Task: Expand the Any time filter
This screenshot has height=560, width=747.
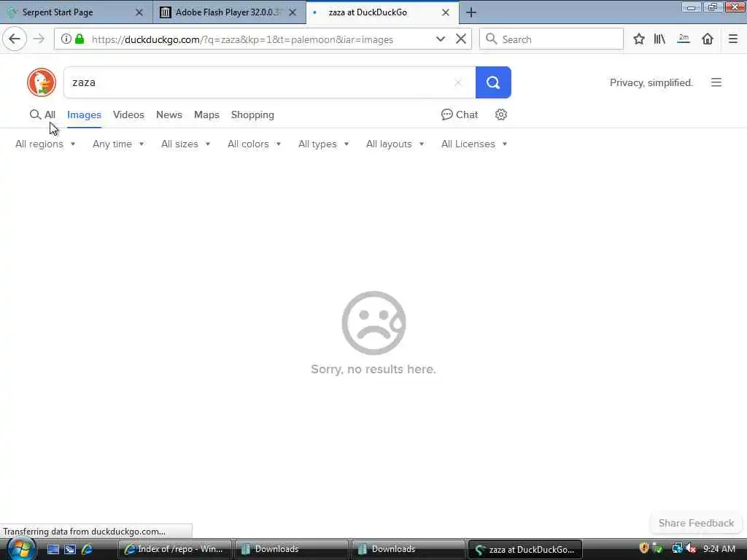Action: click(118, 144)
